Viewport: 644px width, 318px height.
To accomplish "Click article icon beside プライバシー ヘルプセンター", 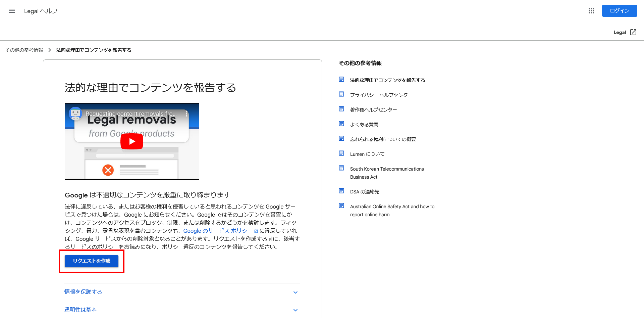I will [341, 94].
